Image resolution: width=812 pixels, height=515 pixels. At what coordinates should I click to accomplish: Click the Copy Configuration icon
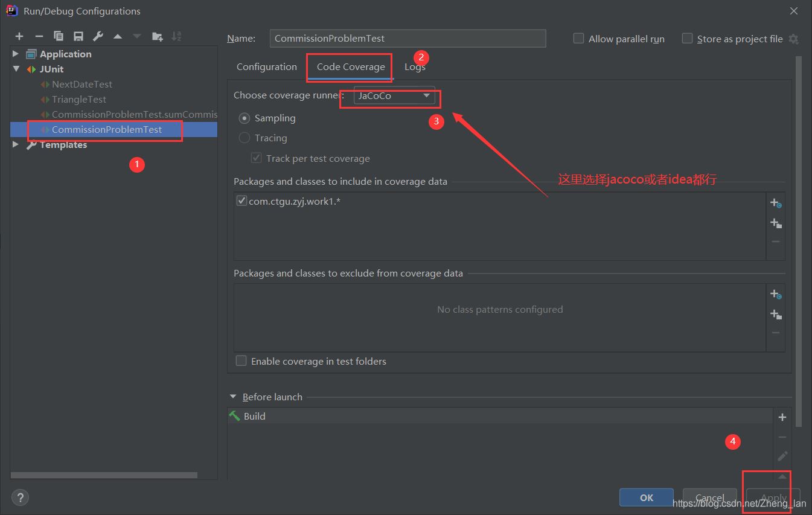pos(59,37)
